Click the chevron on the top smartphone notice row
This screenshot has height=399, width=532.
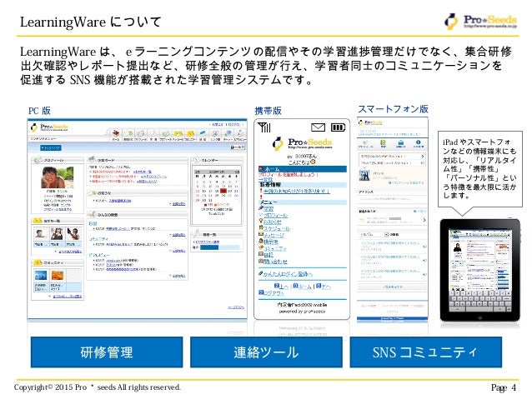[423, 157]
